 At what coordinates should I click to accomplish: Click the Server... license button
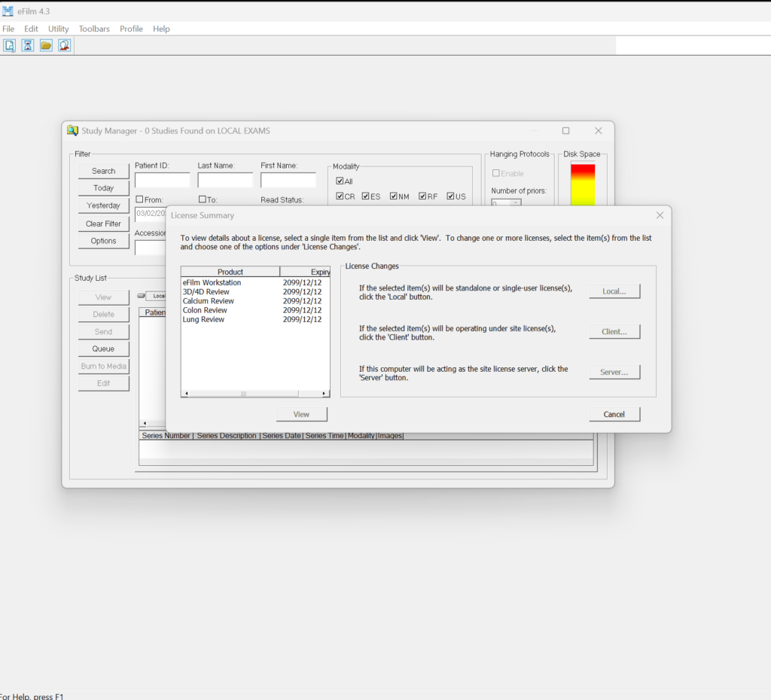[614, 372]
